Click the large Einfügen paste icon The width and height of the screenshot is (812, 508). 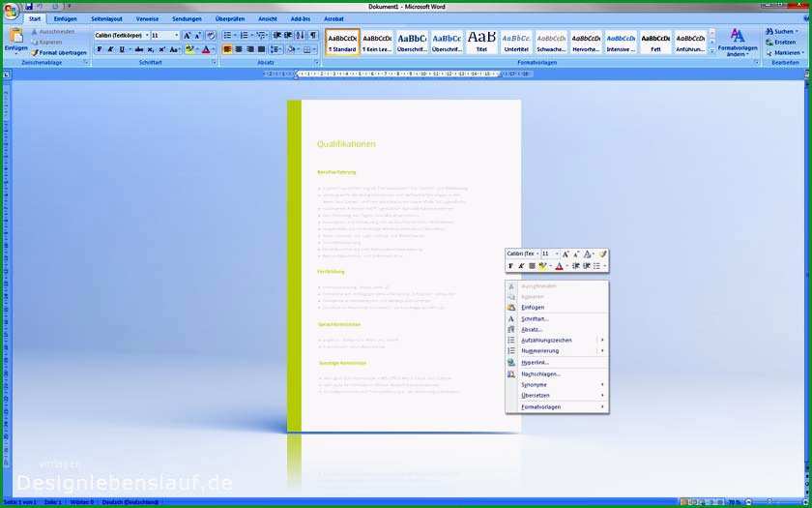tap(16, 36)
